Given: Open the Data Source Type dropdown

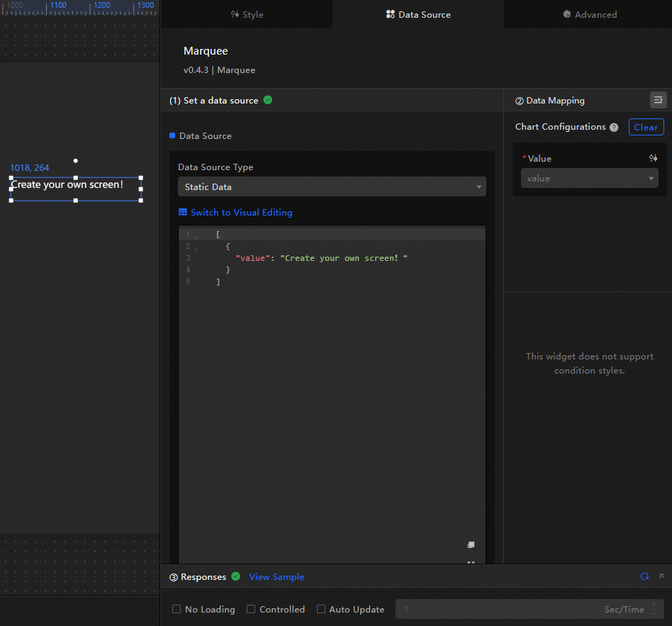Looking at the screenshot, I should tap(332, 187).
